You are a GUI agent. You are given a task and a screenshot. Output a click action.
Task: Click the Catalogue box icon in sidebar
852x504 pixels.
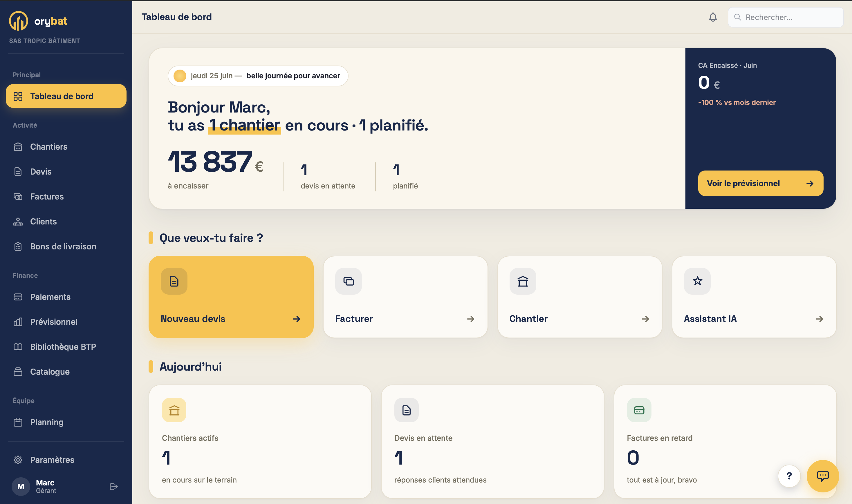(x=18, y=371)
